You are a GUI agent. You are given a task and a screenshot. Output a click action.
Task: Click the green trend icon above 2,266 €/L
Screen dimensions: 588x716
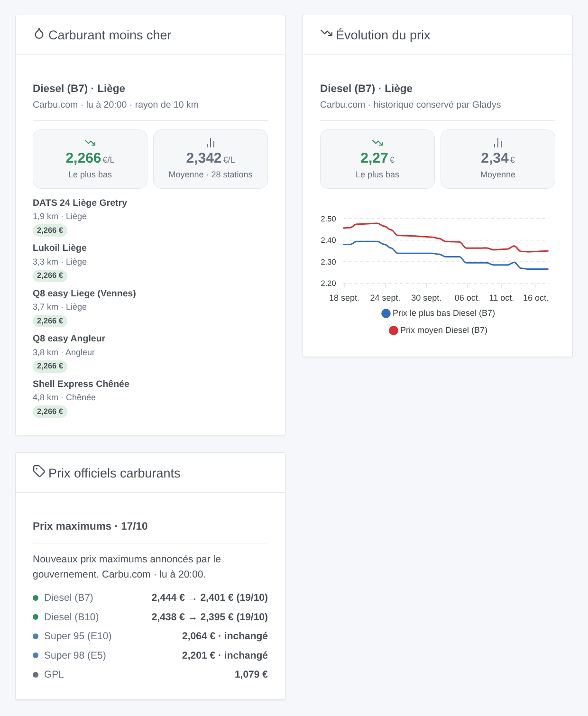pos(90,142)
